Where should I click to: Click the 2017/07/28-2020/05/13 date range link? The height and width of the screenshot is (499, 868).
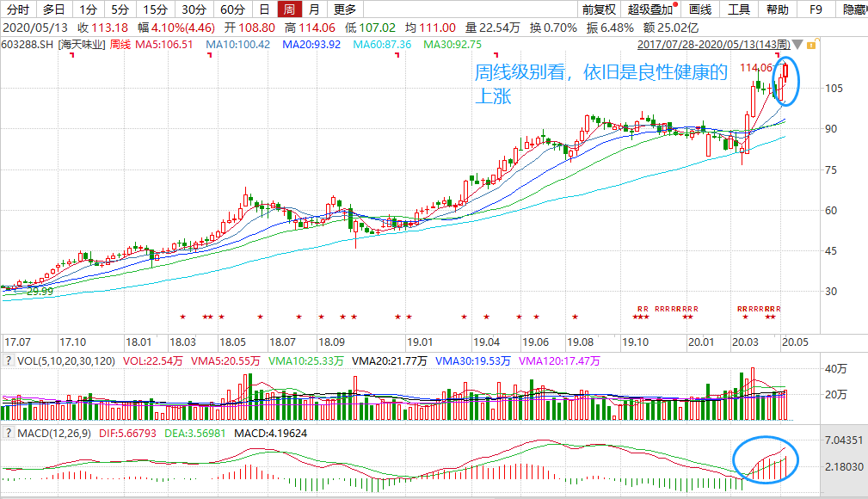(x=716, y=44)
